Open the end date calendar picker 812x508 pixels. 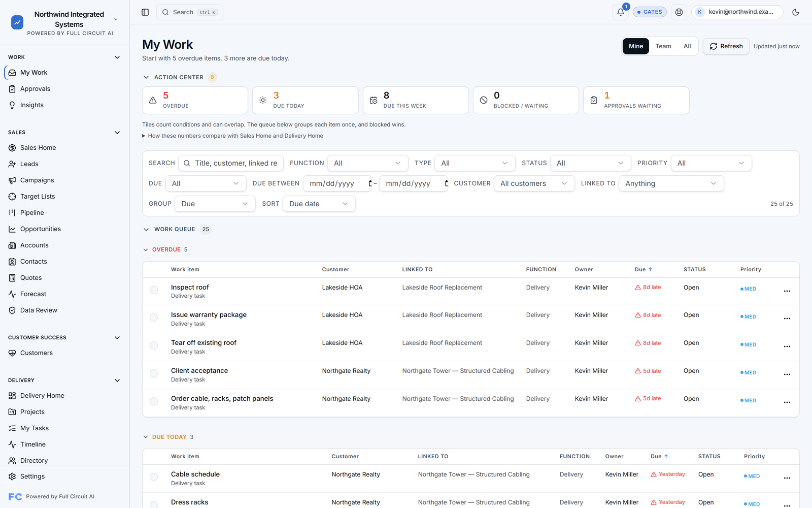coord(446,183)
